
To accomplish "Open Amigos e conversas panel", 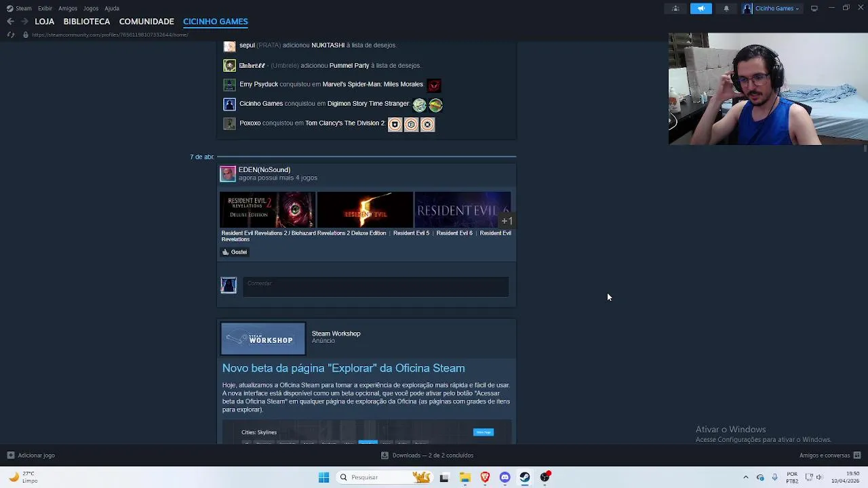I will click(x=829, y=455).
